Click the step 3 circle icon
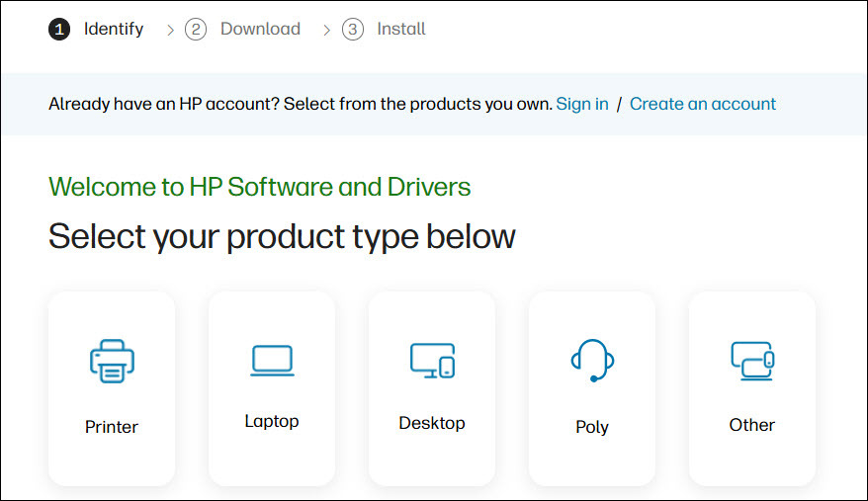The width and height of the screenshot is (868, 501). coord(353,30)
